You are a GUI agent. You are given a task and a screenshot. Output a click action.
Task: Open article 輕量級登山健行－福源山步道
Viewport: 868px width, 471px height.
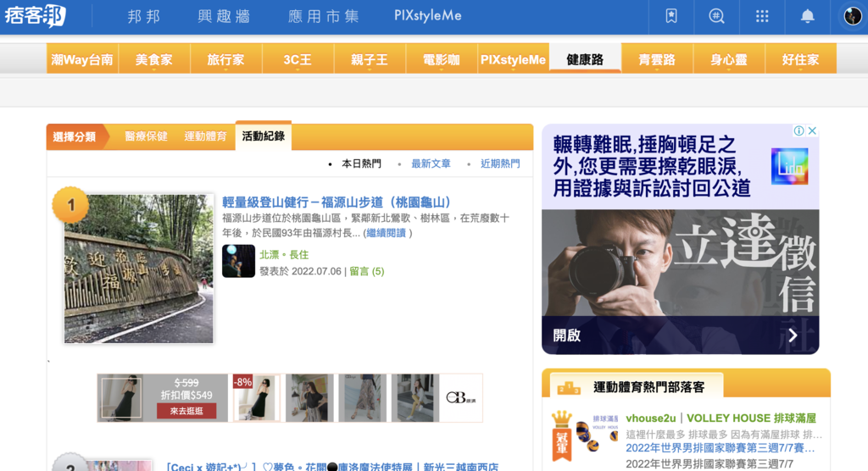pos(338,202)
